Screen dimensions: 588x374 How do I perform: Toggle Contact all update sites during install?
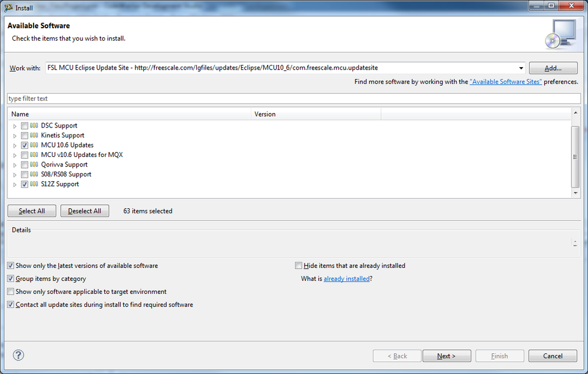click(x=11, y=304)
